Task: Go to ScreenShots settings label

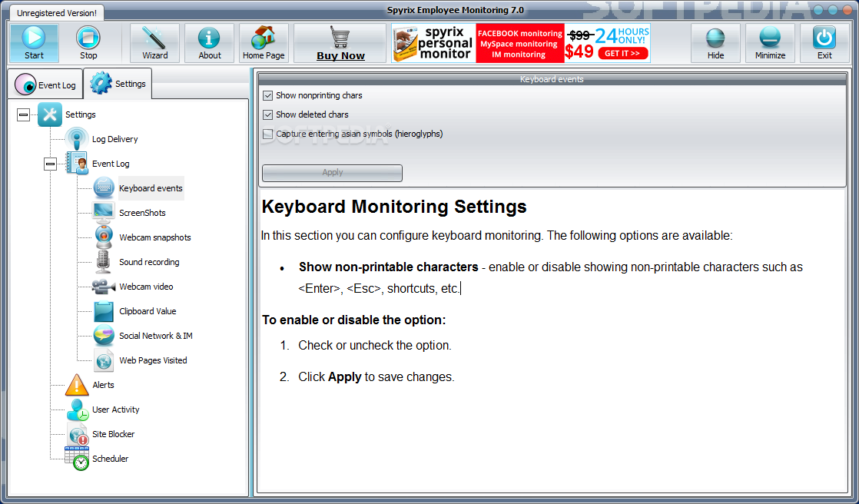Action: point(142,213)
